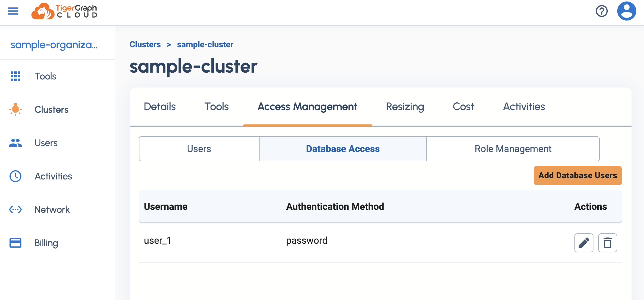Select the Network sidebar icon
Image resolution: width=644 pixels, height=300 pixels.
(15, 210)
